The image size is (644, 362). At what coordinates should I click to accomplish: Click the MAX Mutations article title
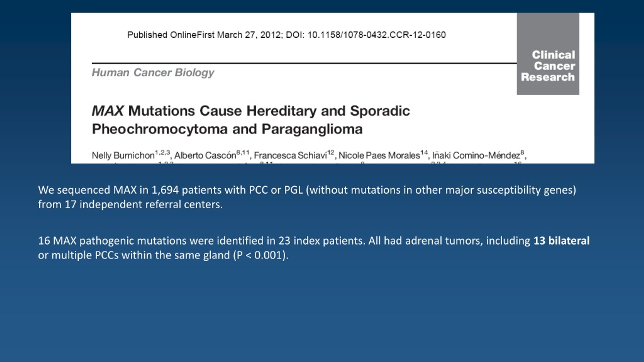click(x=251, y=120)
